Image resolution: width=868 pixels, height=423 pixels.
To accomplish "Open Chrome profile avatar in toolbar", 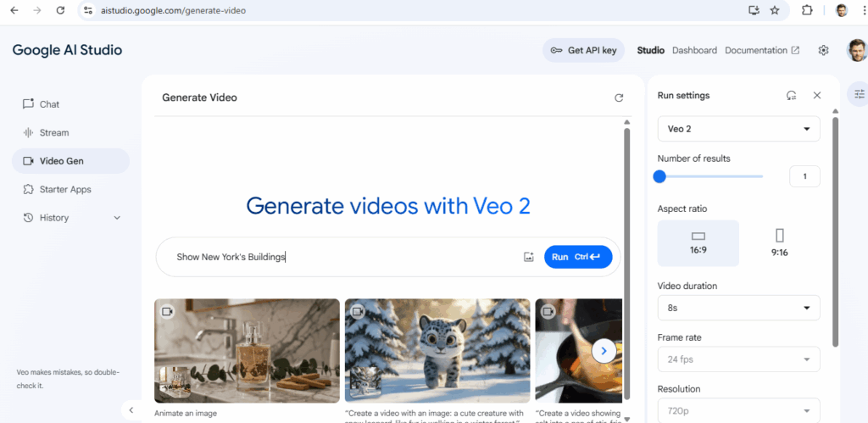I will [x=842, y=10].
